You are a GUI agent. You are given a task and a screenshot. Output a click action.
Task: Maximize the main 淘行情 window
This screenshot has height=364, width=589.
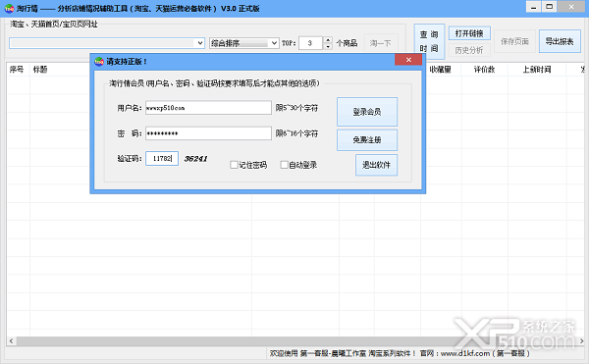click(x=549, y=7)
